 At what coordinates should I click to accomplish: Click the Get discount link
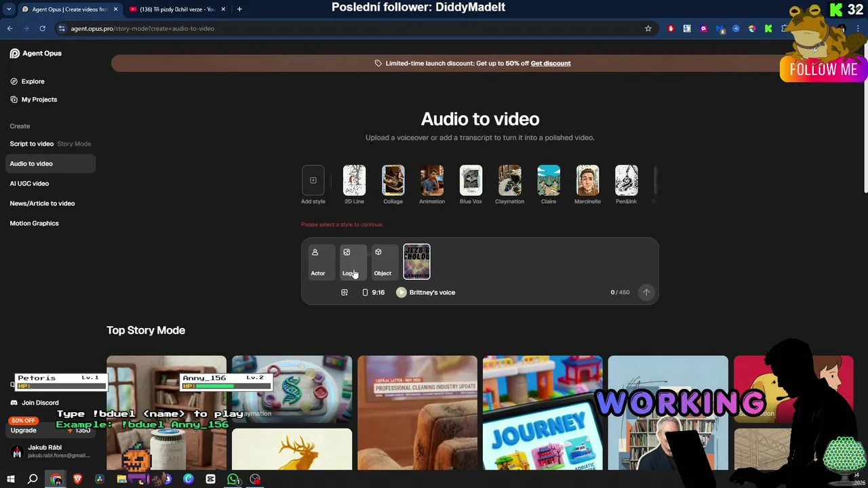(551, 64)
